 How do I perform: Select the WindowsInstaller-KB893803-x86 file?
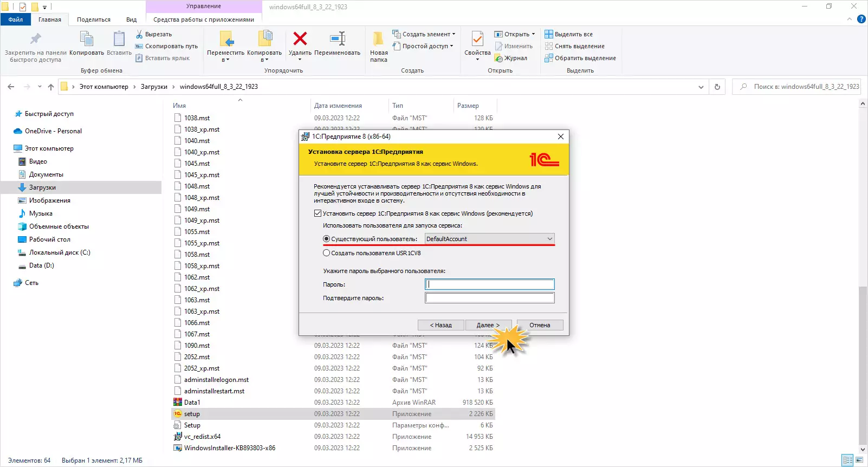pos(230,448)
